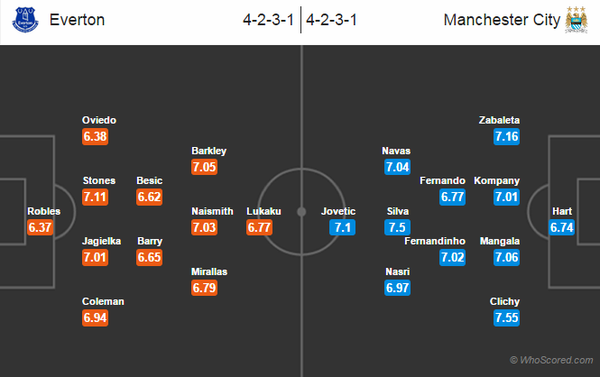Image resolution: width=600 pixels, height=377 pixels.
Task: Click the WhoScored.com watermark
Action: (x=551, y=360)
